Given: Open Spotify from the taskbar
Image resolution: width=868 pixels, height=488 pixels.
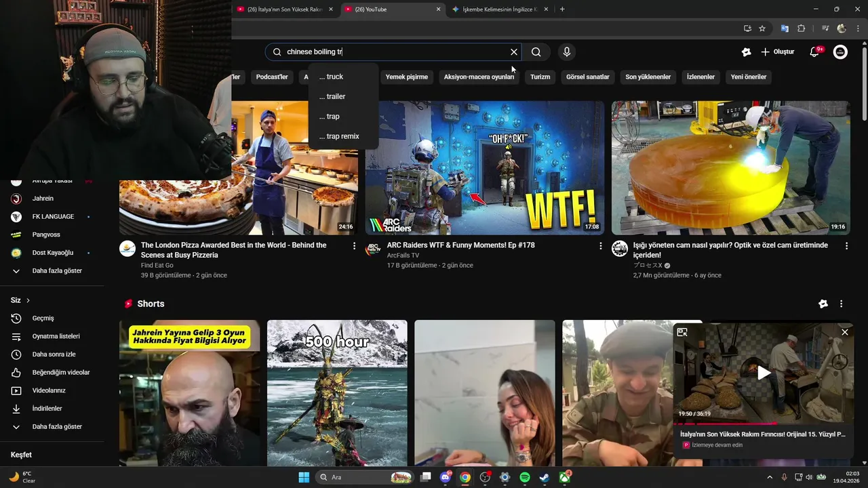Looking at the screenshot, I should pyautogui.click(x=525, y=477).
